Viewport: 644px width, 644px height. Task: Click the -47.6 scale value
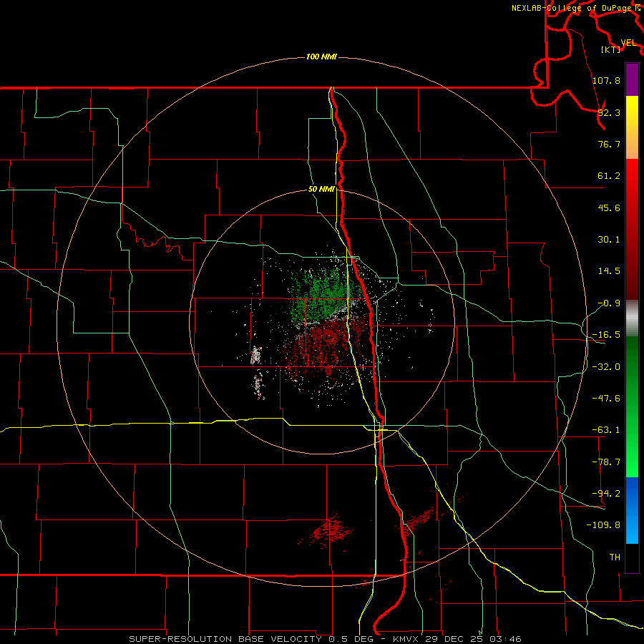[x=606, y=399]
